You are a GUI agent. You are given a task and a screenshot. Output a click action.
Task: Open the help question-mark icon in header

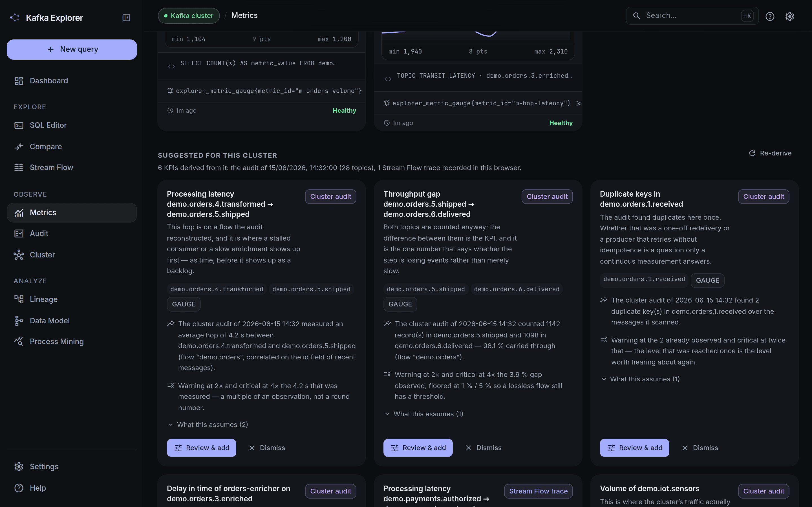[770, 16]
